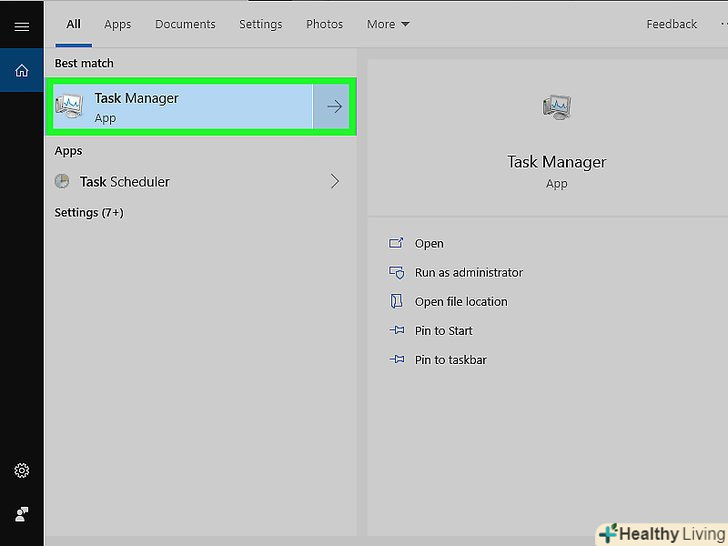This screenshot has width=728, height=546.
Task: Click the Feedback link
Action: 671,24
